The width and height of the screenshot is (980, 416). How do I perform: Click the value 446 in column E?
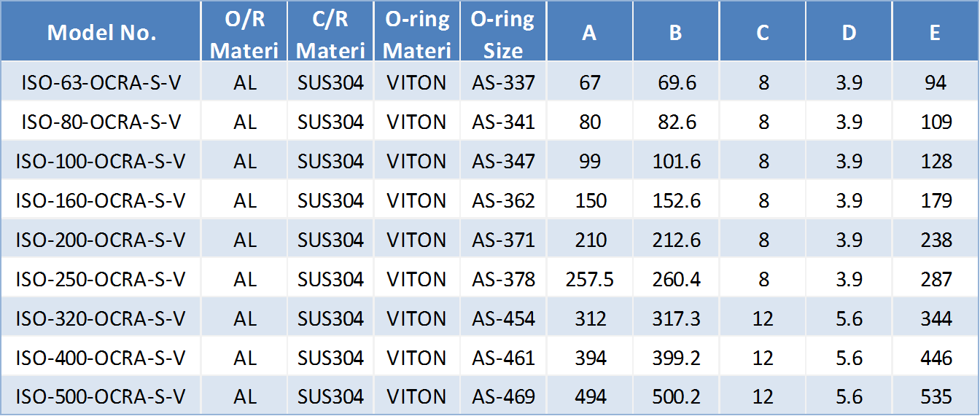(936, 357)
